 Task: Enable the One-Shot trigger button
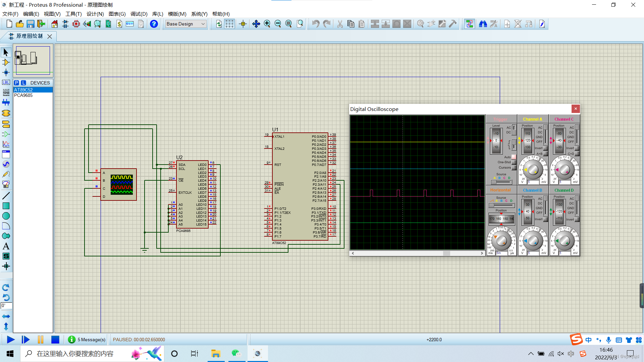coord(514,162)
